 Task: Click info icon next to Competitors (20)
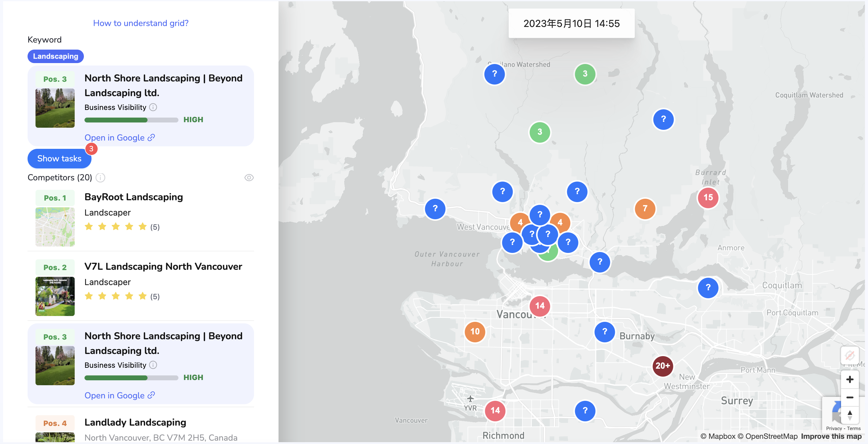click(x=100, y=178)
